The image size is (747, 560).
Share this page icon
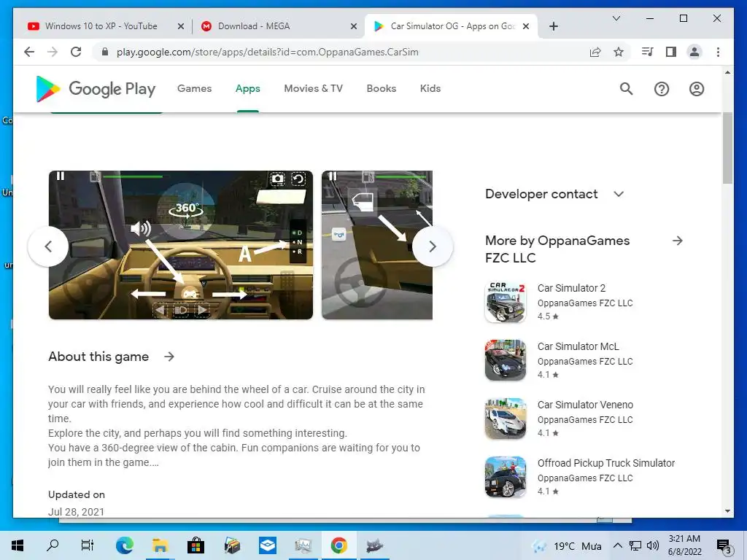(595, 52)
